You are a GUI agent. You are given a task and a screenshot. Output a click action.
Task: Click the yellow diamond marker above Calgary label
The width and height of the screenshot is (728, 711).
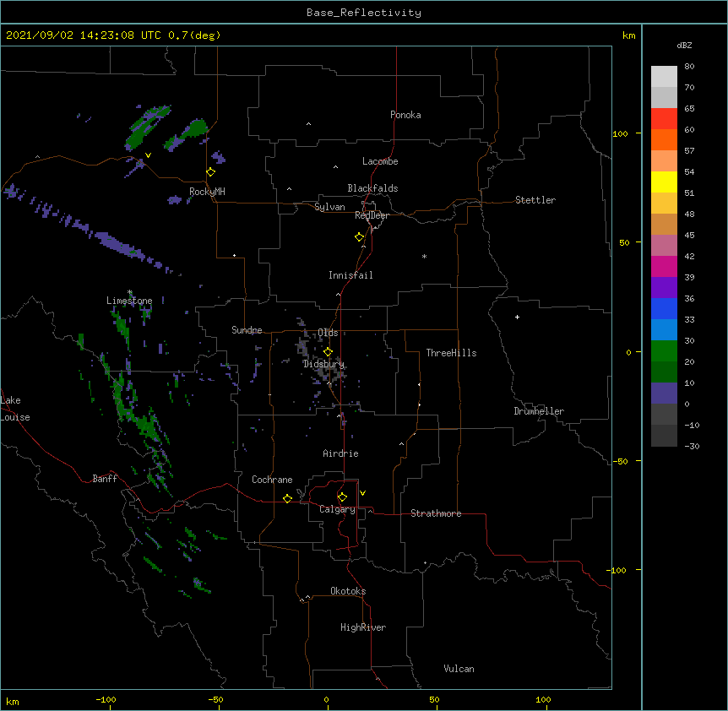click(342, 497)
